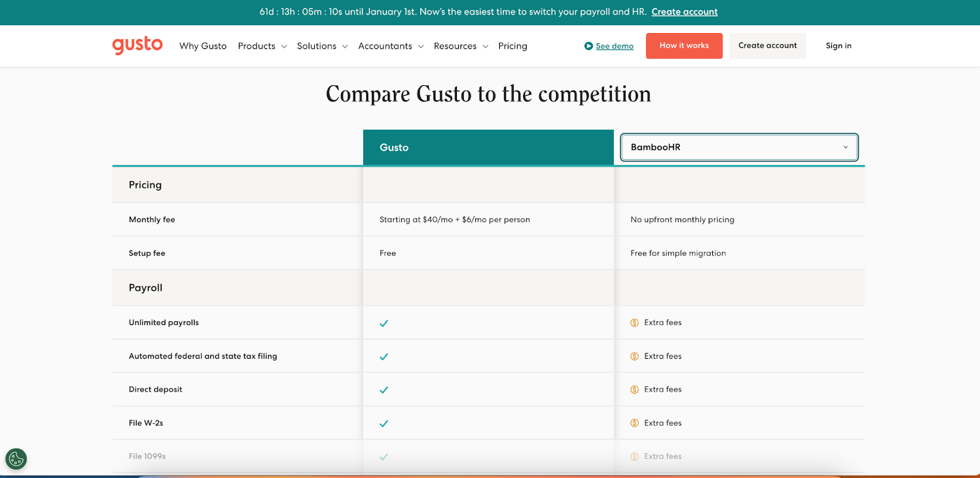
Task: Click dollar icon in Automated tax filing row
Action: (635, 356)
